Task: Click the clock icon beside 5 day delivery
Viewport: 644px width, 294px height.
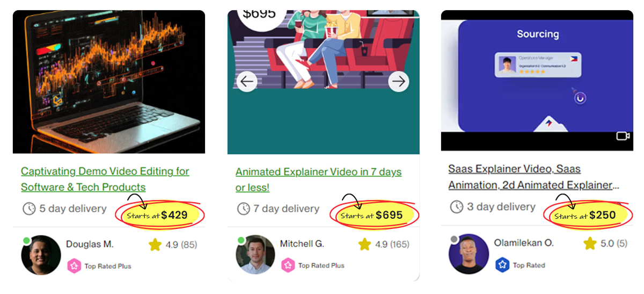Action: 28,209
